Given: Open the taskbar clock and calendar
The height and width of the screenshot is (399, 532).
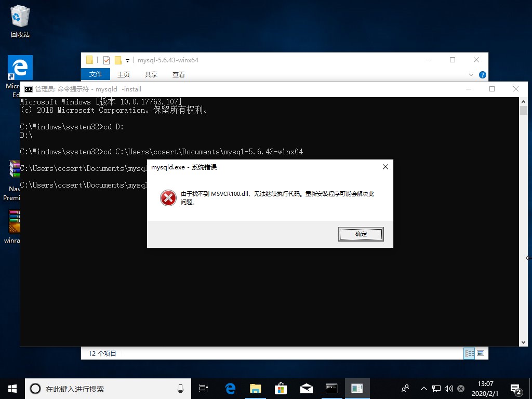Looking at the screenshot, I should click(485, 389).
